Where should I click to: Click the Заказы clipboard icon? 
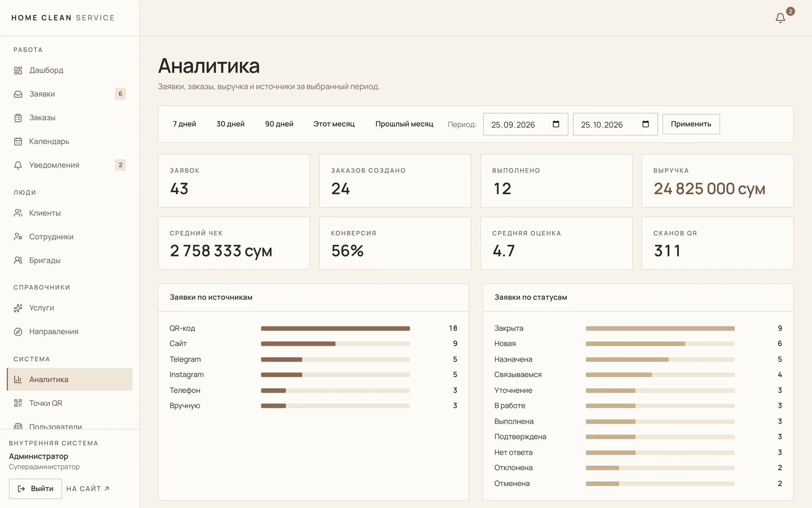(x=18, y=118)
